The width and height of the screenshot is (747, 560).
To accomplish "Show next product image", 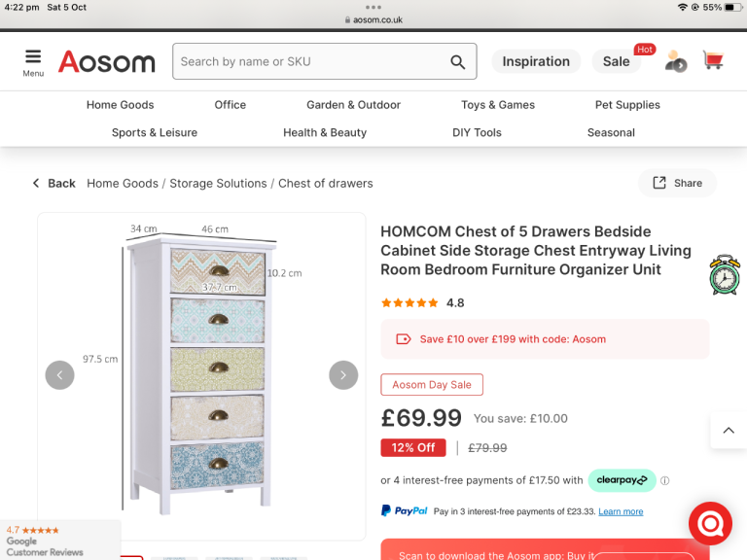I will pos(343,374).
